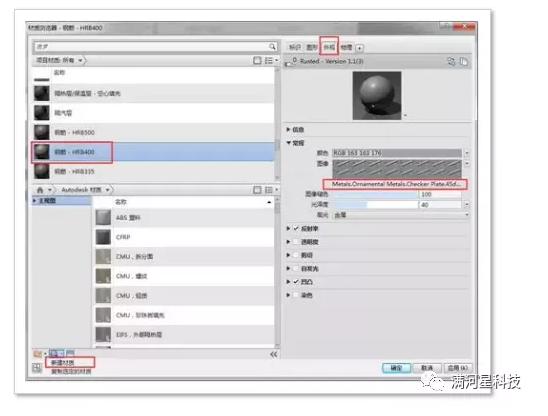The height and width of the screenshot is (416, 548).
Task: Adjust the image fade slider
Action: click(x=375, y=194)
